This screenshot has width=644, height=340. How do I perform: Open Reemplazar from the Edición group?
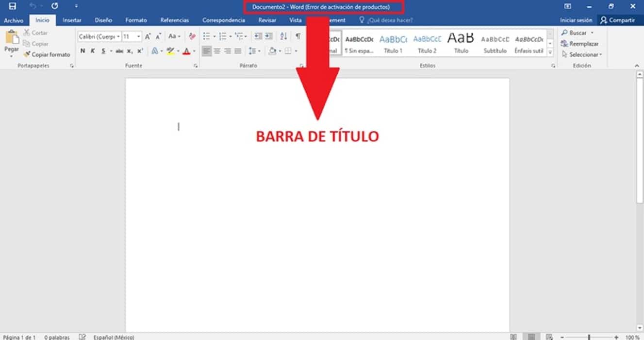(x=580, y=44)
